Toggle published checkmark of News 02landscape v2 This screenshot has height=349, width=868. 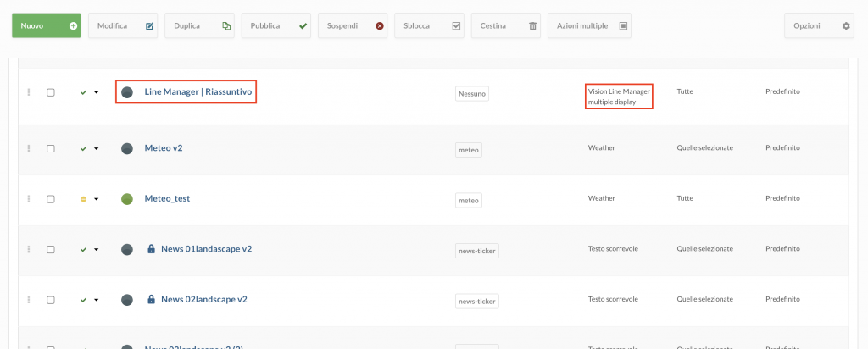click(84, 300)
